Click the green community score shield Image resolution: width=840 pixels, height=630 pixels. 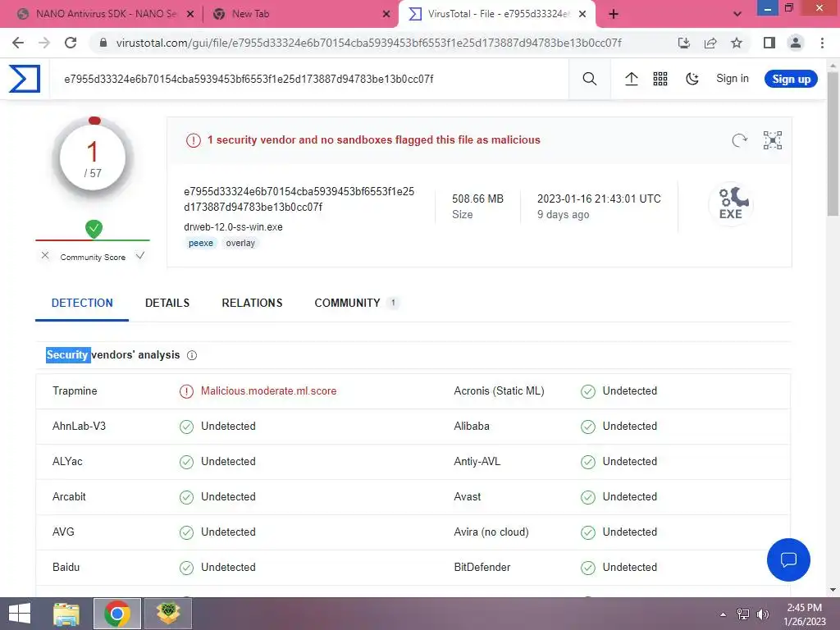click(x=94, y=229)
